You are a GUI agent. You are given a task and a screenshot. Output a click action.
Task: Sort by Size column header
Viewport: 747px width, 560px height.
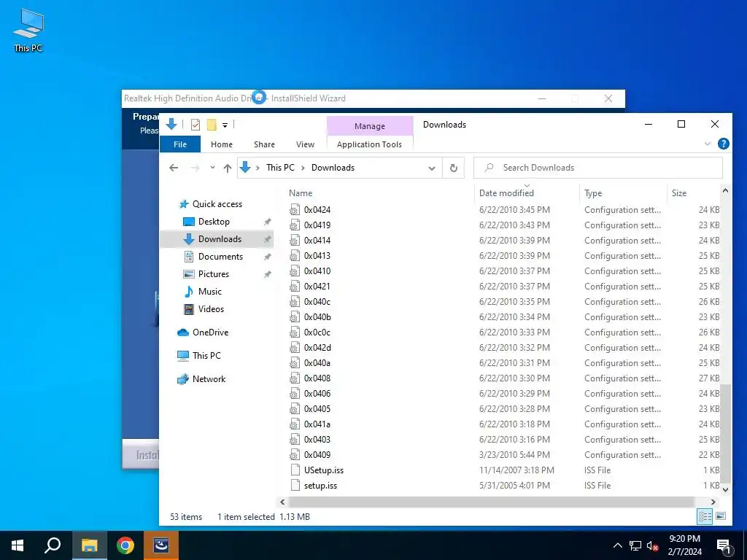pos(679,193)
